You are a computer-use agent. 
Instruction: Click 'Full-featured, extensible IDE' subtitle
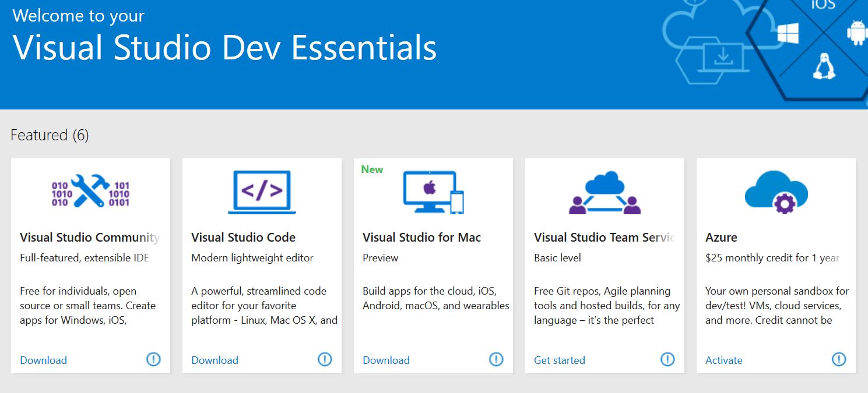(85, 258)
